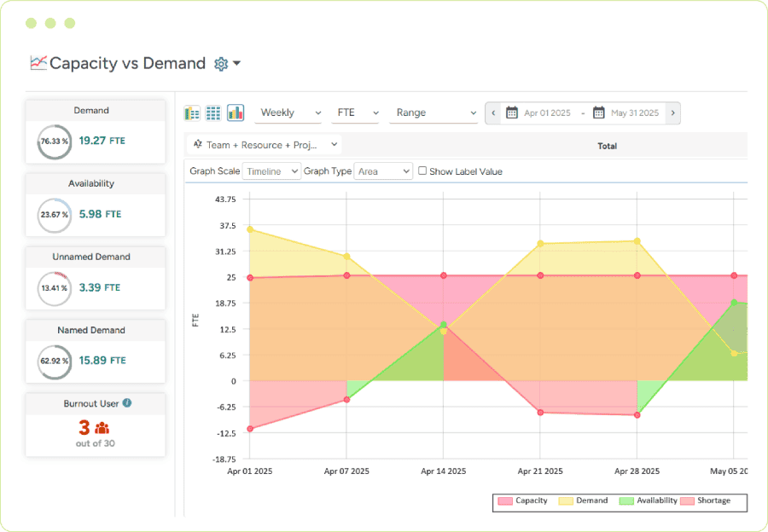Click the Demand data point on Apr 21 2025

[x=539, y=243]
